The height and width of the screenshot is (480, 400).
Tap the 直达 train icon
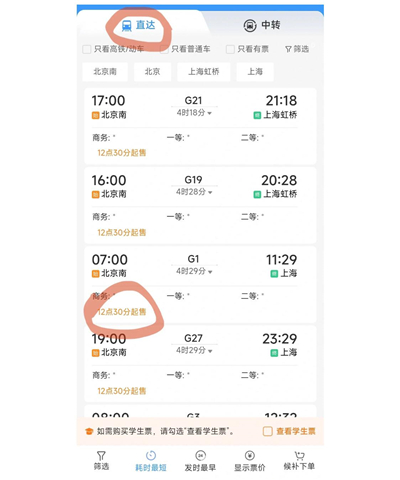127,26
